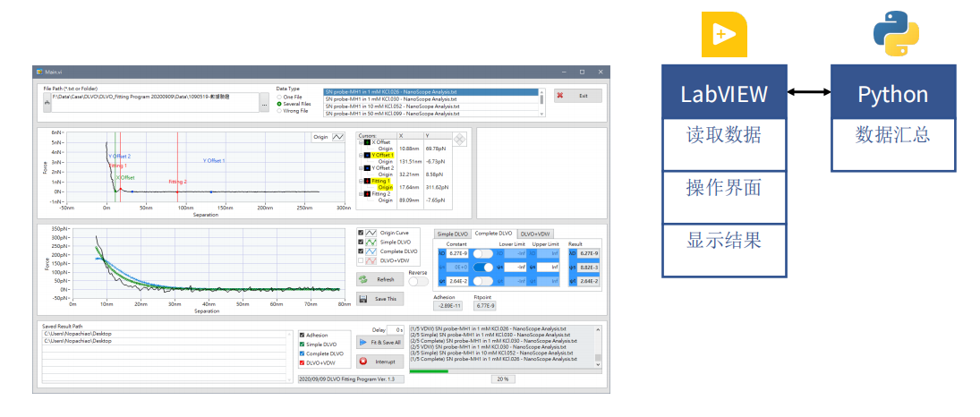
Task: Switch to the DLVO+VDW tab
Action: (533, 234)
